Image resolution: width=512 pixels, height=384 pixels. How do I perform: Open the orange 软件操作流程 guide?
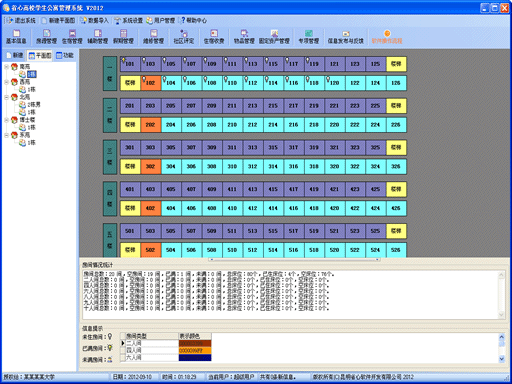tap(387, 37)
